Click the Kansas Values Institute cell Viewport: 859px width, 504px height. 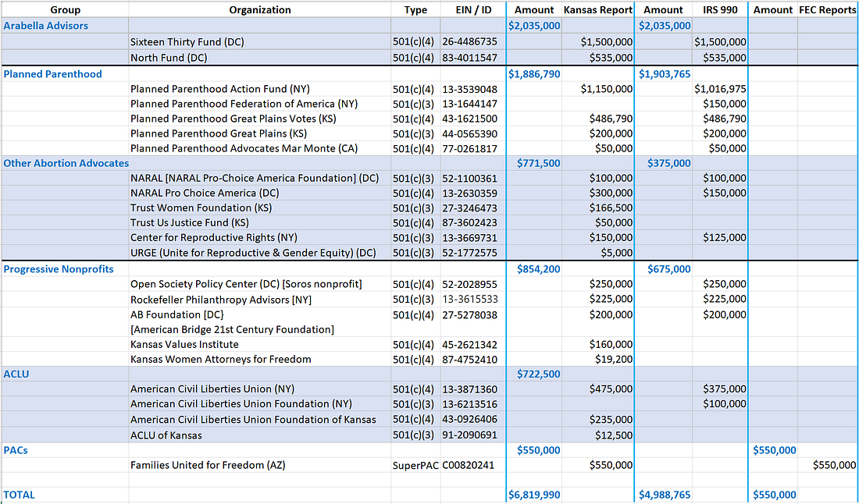260,344
